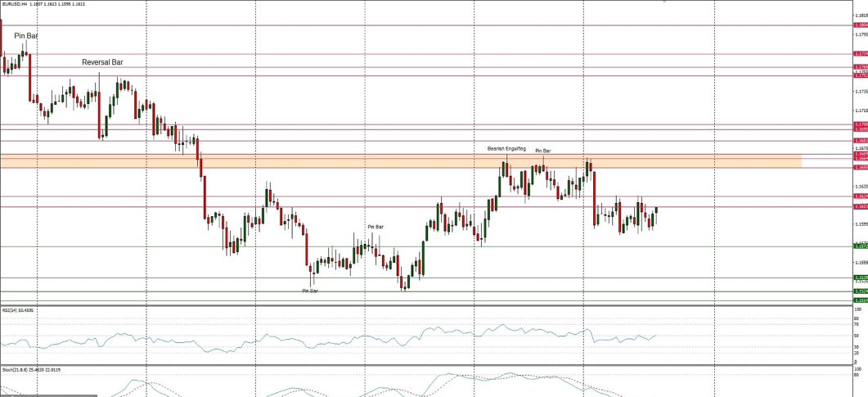Click the RSI(14) indicator label
This screenshot has width=868, height=397.
(11, 310)
